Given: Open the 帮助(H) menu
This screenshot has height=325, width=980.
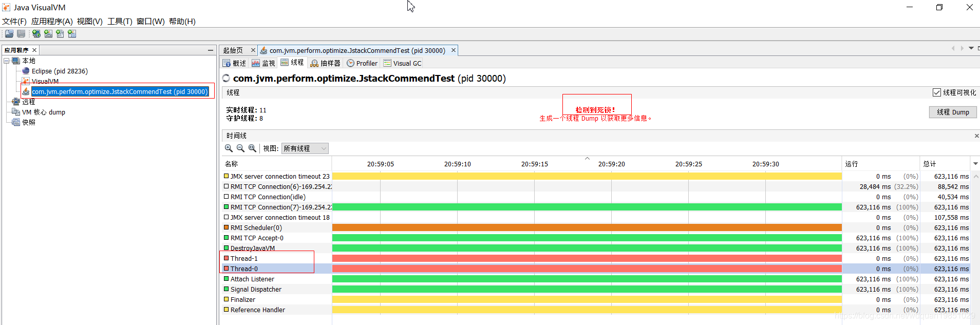Looking at the screenshot, I should click(182, 22).
